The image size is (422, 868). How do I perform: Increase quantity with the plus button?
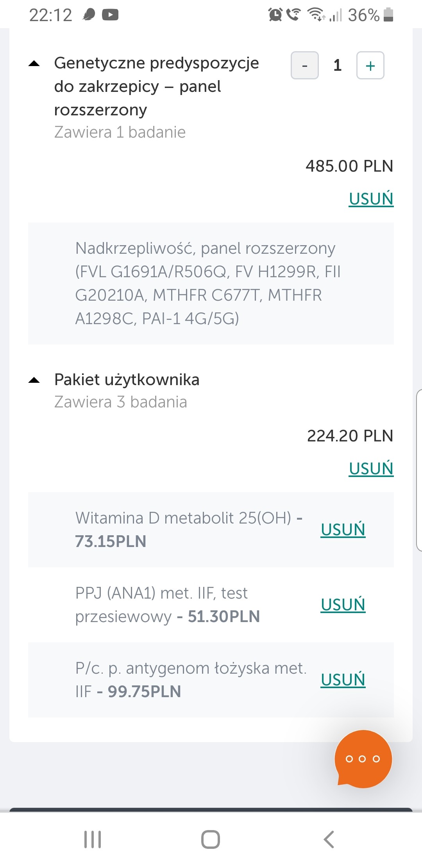click(x=370, y=65)
